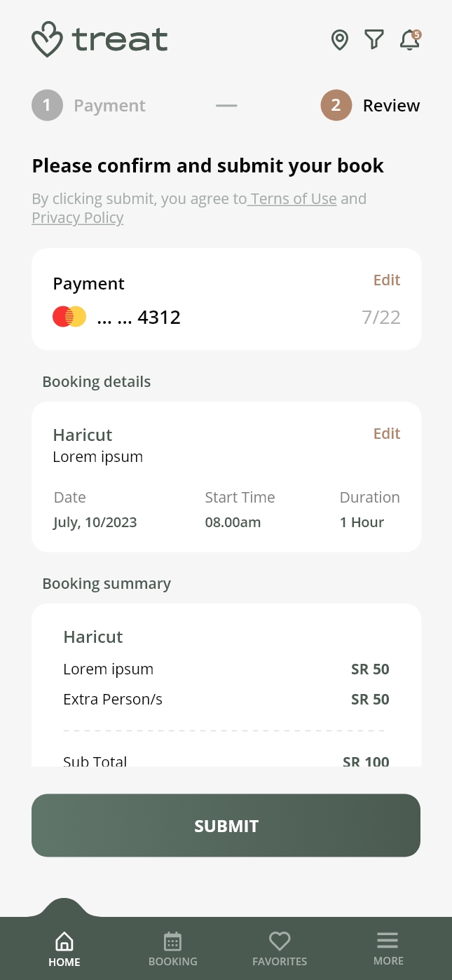This screenshot has width=452, height=980.
Task: Tap the 08.00am start time
Action: (x=233, y=522)
